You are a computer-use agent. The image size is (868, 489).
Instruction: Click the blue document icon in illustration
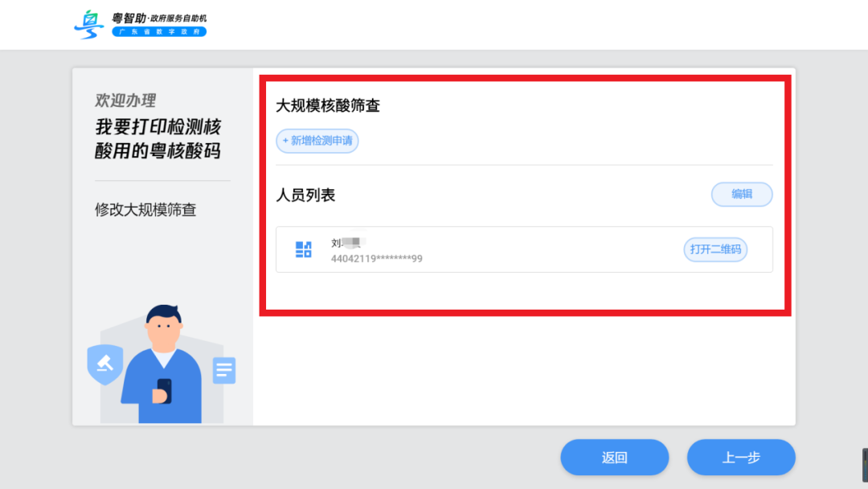pyautogui.click(x=224, y=371)
